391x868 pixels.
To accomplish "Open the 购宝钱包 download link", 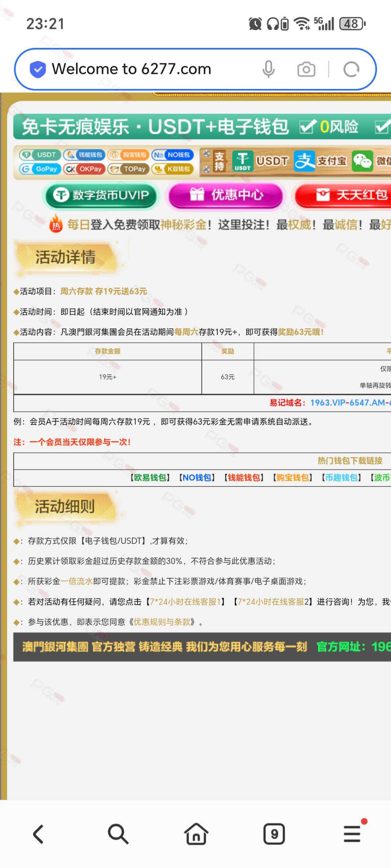I will click(x=292, y=478).
